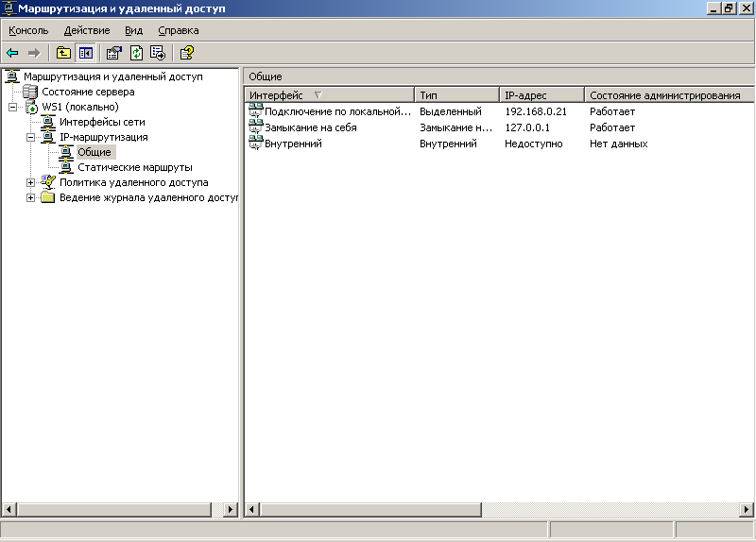Click the Forward arrow toolbar icon
This screenshot has height=542, width=756.
point(34,53)
